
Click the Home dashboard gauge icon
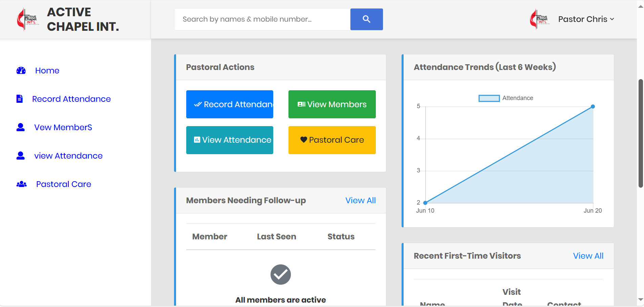21,71
